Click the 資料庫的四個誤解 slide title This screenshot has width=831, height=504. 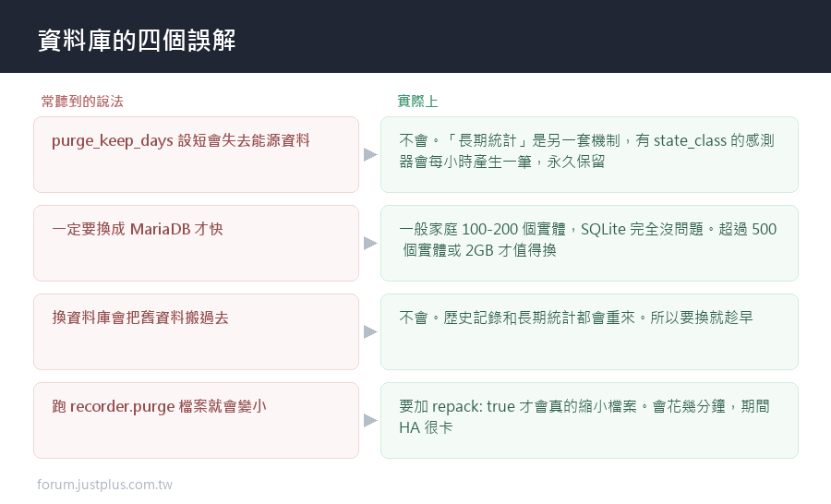tap(137, 41)
